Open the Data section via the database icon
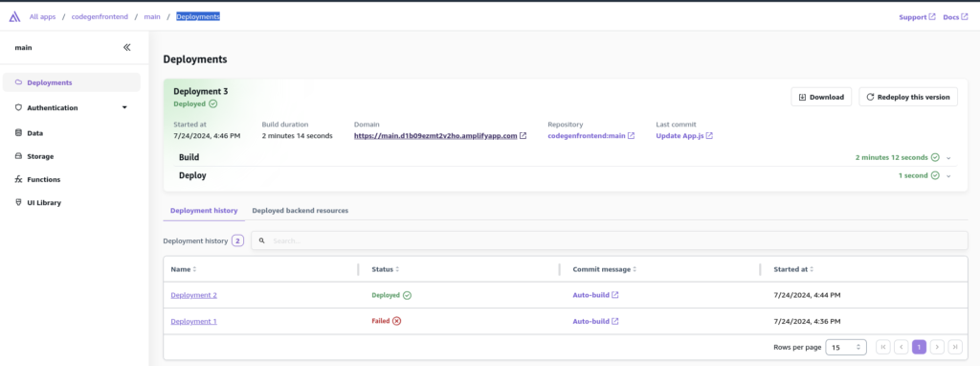 (x=18, y=132)
